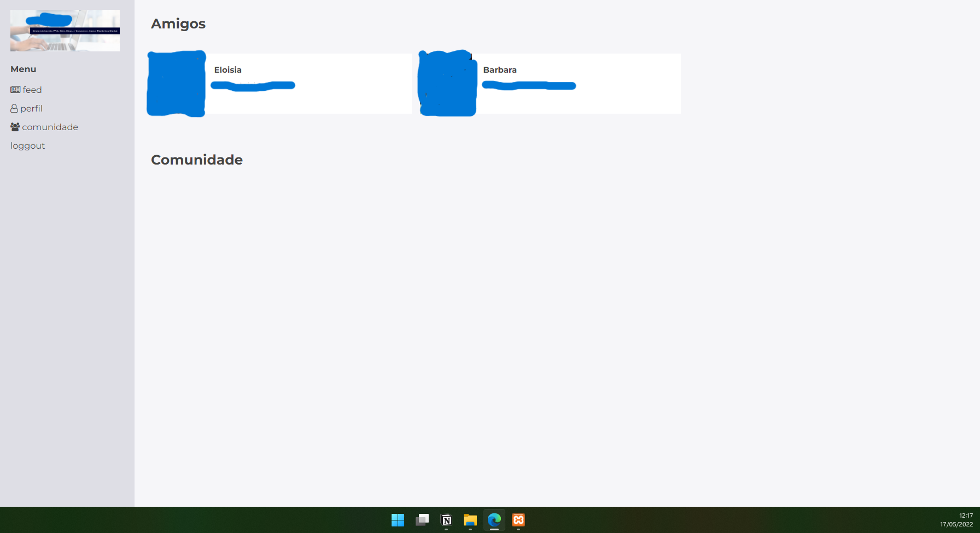This screenshot has width=980, height=533.
Task: Click the Menu heading in sidebar
Action: tap(24, 69)
